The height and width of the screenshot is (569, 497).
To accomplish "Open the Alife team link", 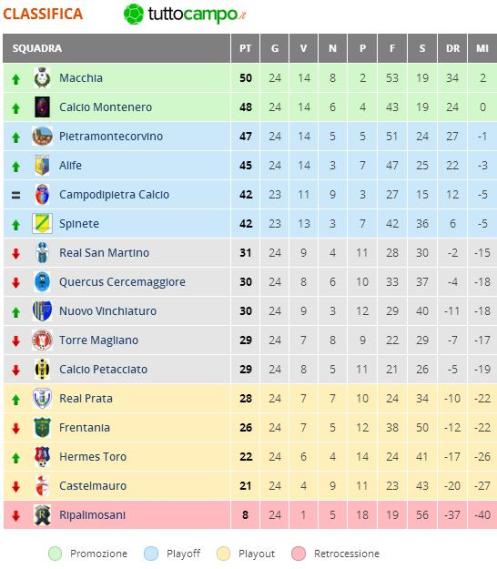I will 70,165.
